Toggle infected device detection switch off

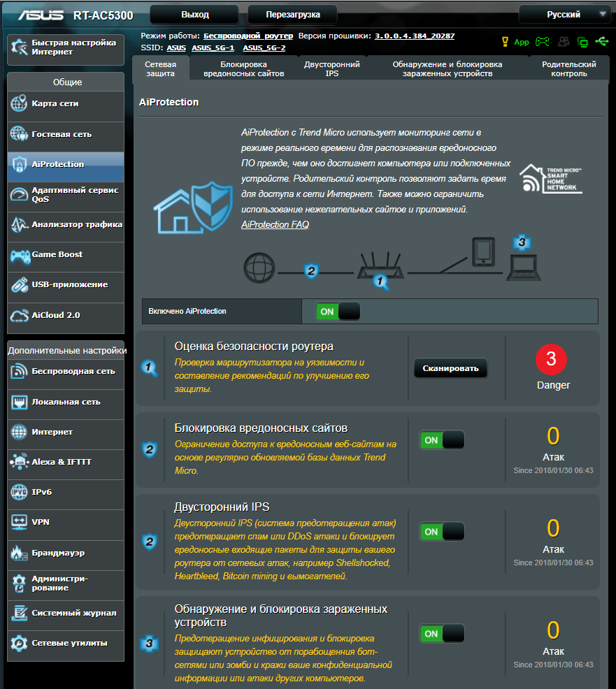point(442,634)
